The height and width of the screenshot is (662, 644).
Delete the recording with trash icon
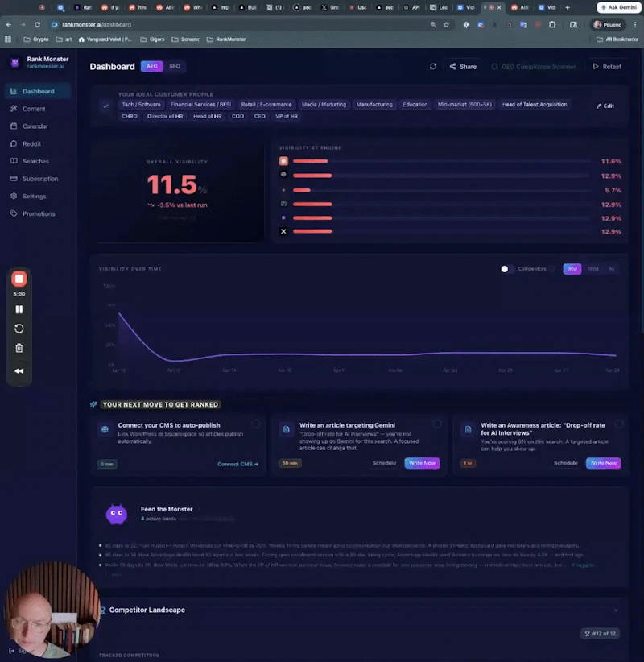tap(19, 348)
